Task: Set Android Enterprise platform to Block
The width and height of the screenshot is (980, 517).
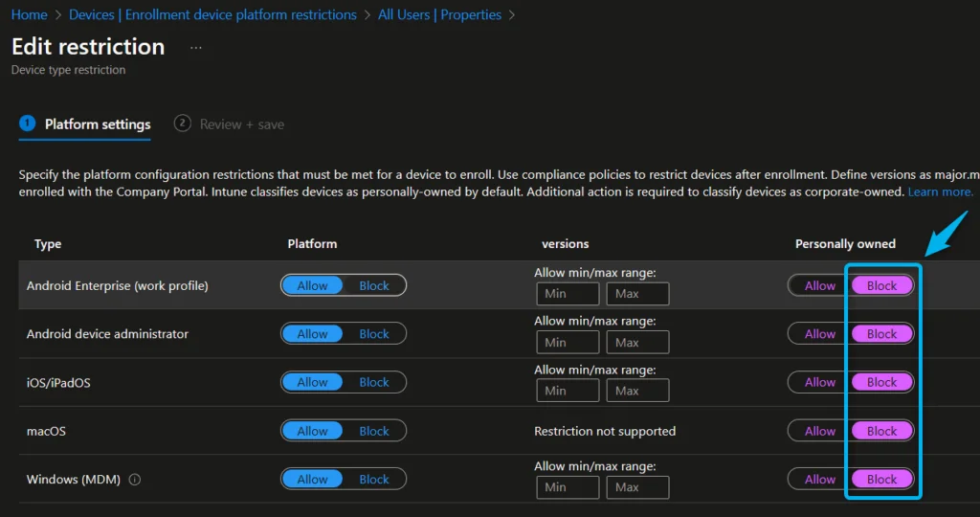Action: (374, 285)
